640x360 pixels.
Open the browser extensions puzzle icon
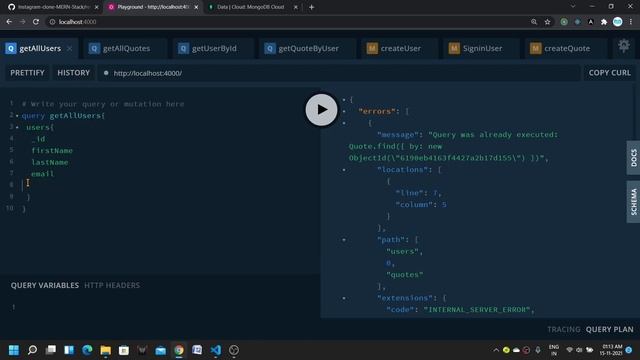(604, 22)
